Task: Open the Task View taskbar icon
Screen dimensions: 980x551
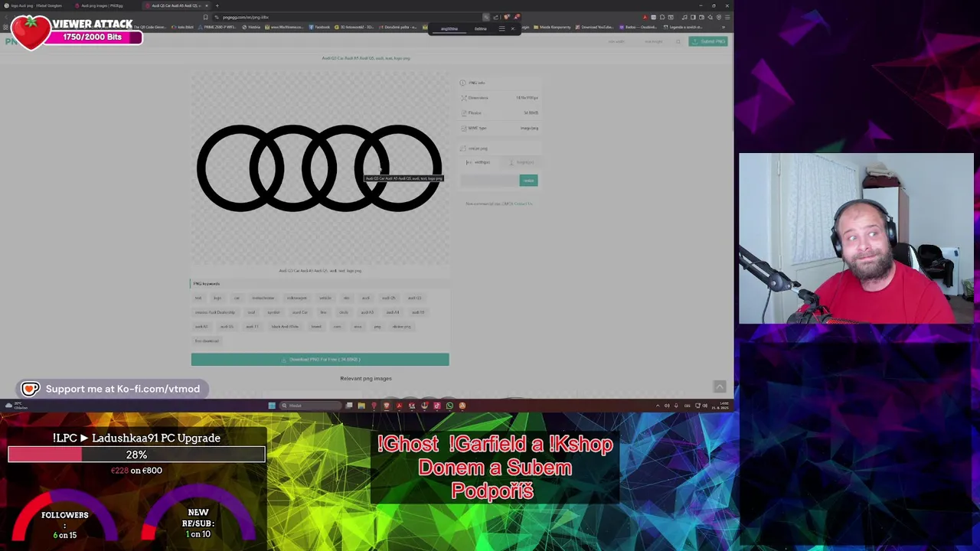Action: tap(349, 406)
